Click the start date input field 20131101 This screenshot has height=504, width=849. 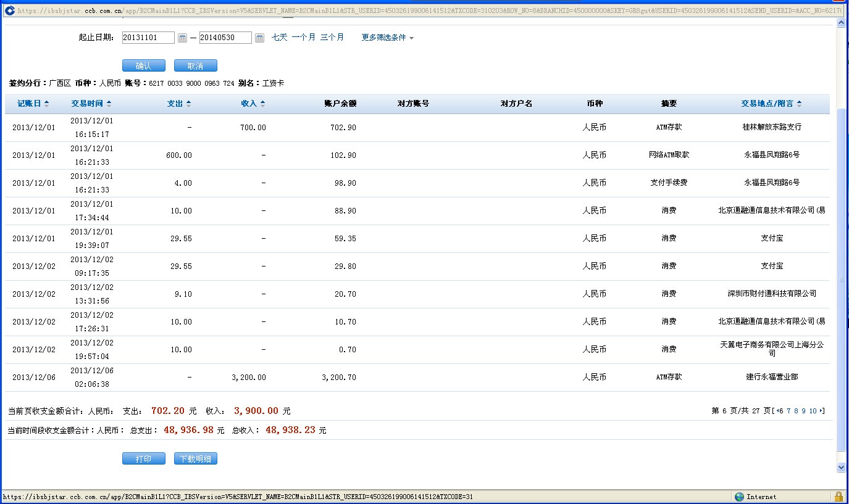pos(148,38)
